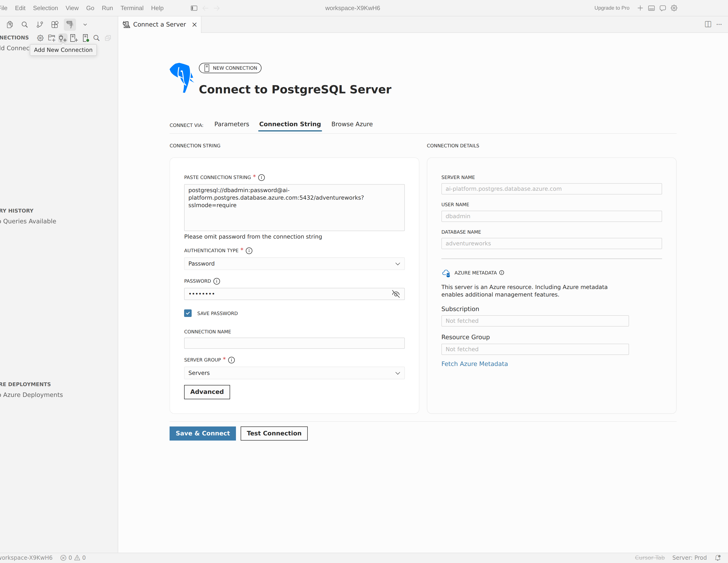
Task: Click the Server Name field
Action: (551, 189)
